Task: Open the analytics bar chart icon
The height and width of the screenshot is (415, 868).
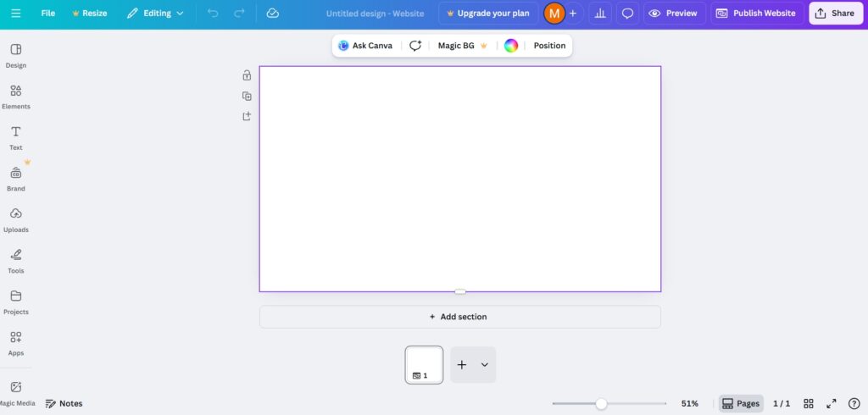Action: 600,14
